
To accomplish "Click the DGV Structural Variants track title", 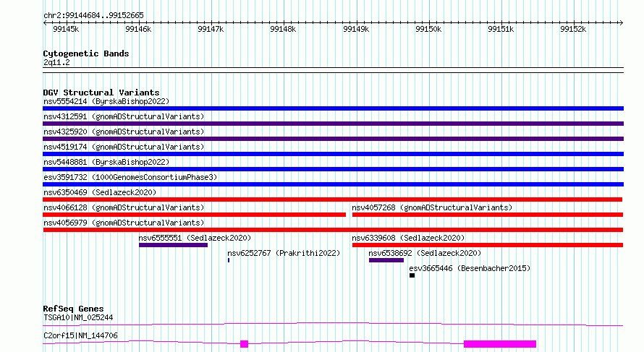I will tap(101, 93).
